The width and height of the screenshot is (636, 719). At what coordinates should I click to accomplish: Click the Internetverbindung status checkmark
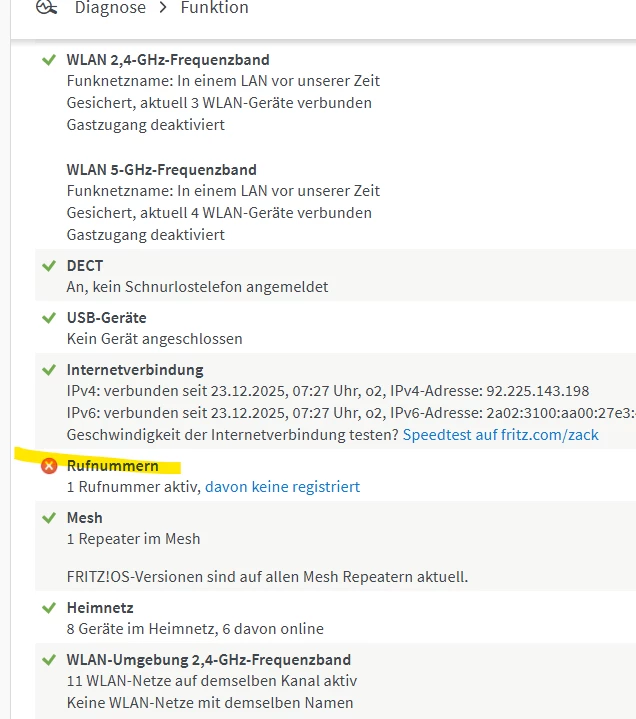[48, 370]
